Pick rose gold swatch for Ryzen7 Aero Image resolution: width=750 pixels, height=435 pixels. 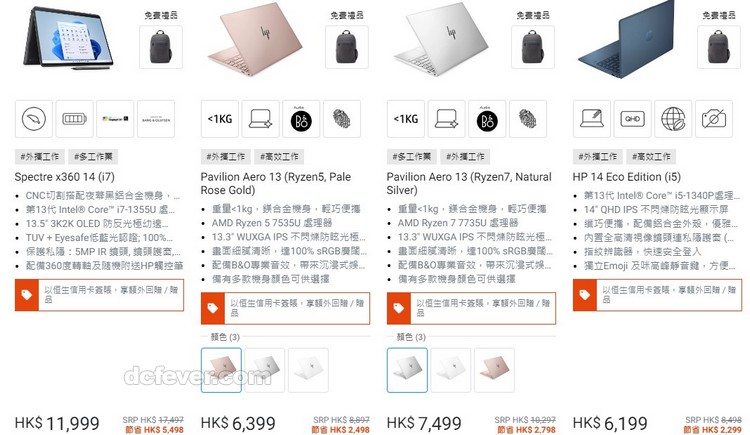tap(494, 370)
